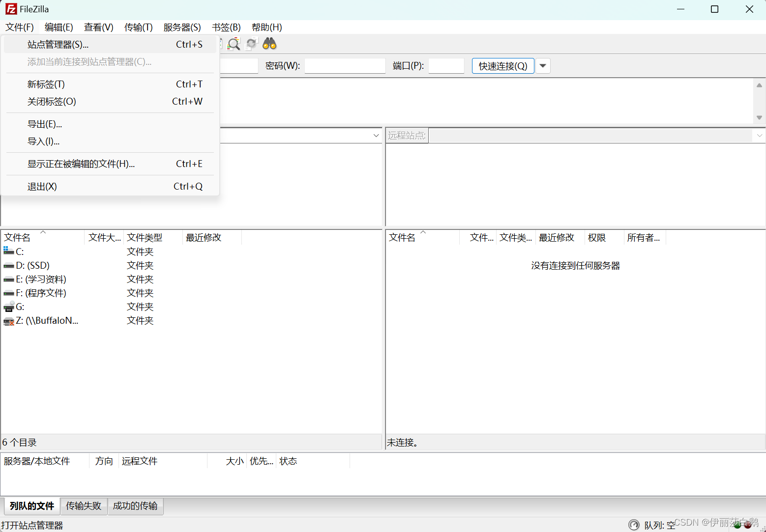766x532 pixels.
Task: Click the queue 方向 column header
Action: click(x=104, y=461)
